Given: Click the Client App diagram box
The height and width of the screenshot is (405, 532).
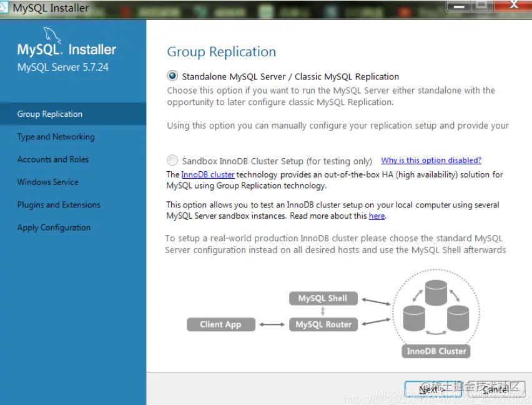Looking at the screenshot, I should [221, 324].
